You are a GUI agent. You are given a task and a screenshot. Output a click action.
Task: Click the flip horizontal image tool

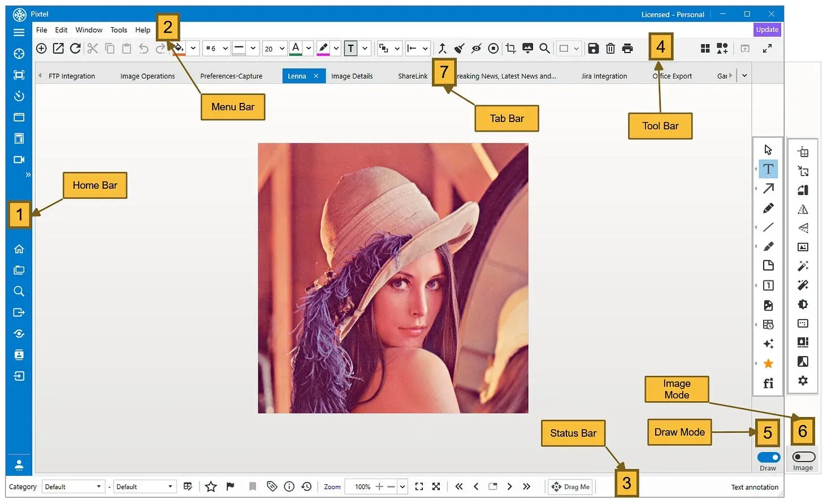coord(803,210)
